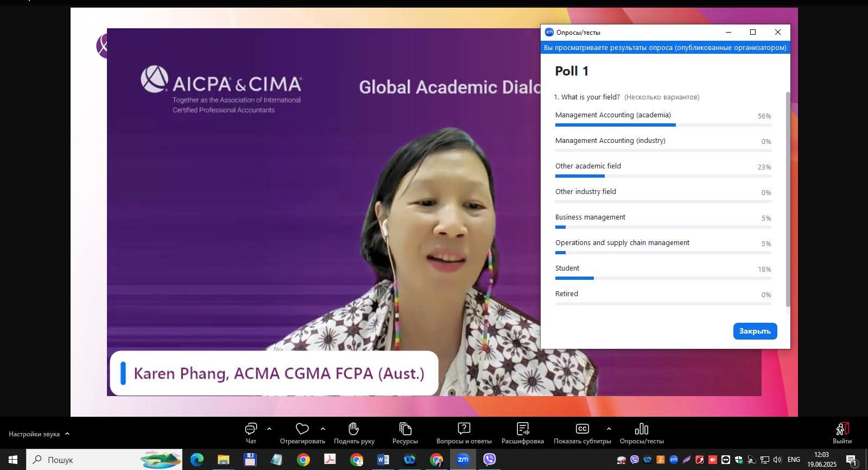Image resolution: width=868 pixels, height=470 pixels.
Task: Expand audio settings chevron
Action: 67,434
